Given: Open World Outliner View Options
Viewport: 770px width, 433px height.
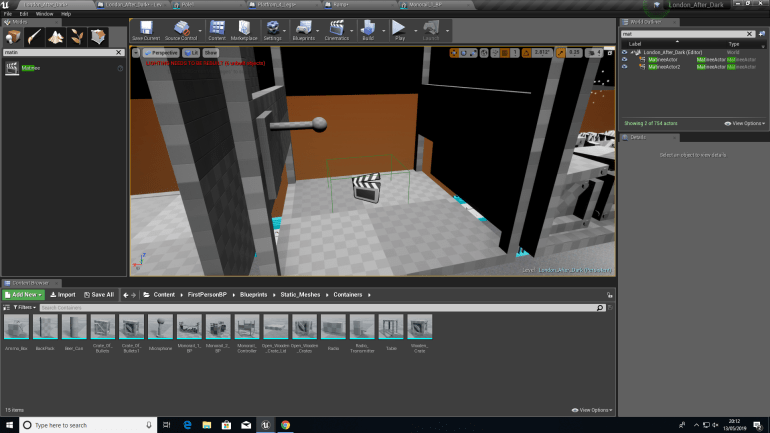Looking at the screenshot, I should point(744,123).
